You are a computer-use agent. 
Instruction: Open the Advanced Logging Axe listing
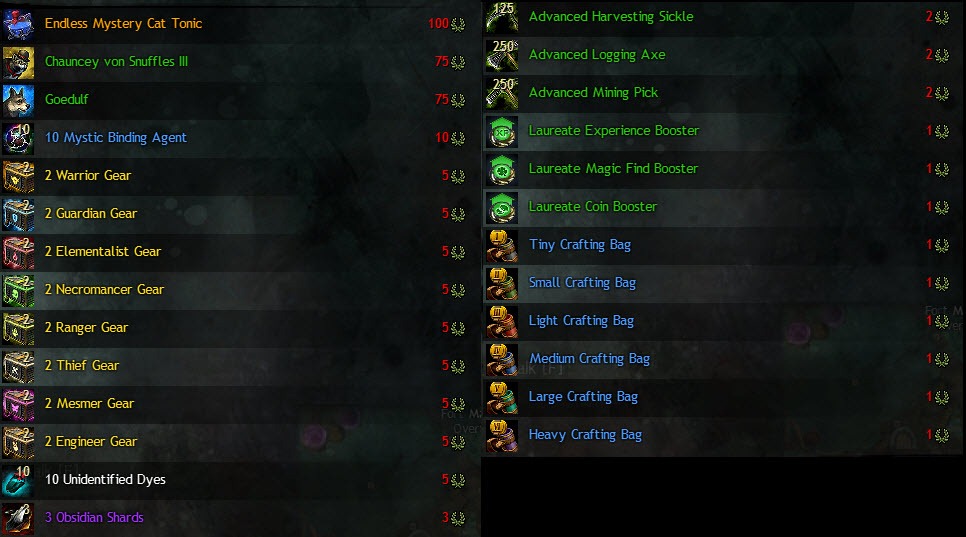722,55
